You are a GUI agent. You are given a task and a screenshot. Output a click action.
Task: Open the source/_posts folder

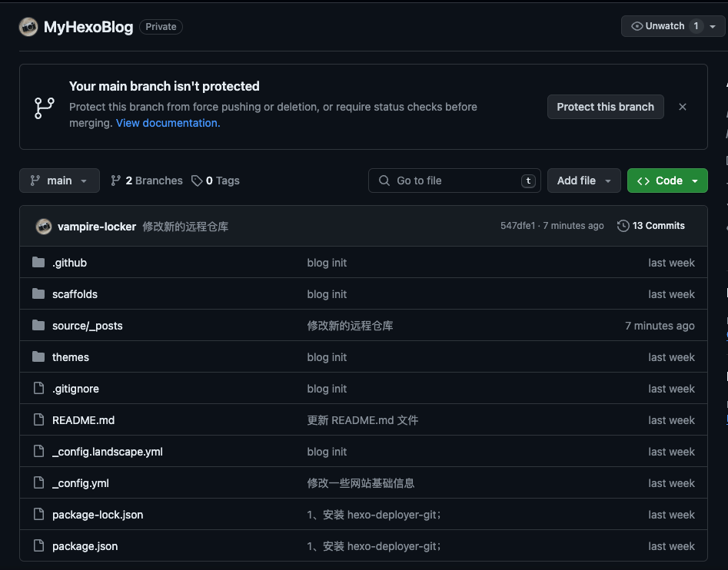pyautogui.click(x=88, y=326)
